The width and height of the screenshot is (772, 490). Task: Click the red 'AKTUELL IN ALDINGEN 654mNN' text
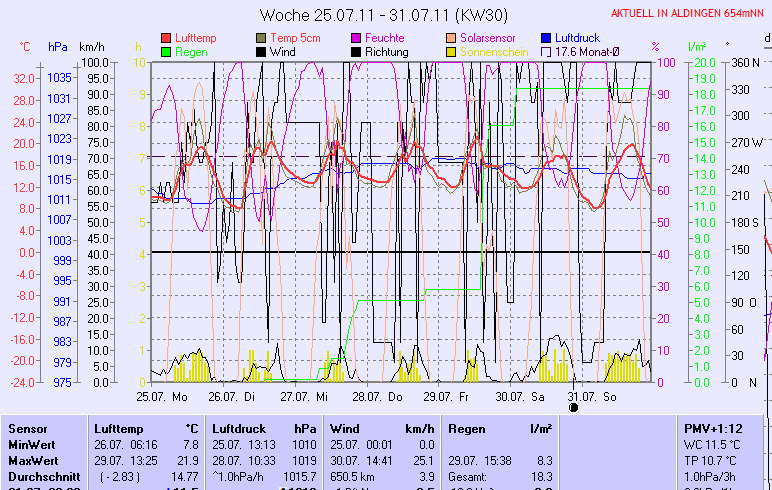tap(689, 13)
